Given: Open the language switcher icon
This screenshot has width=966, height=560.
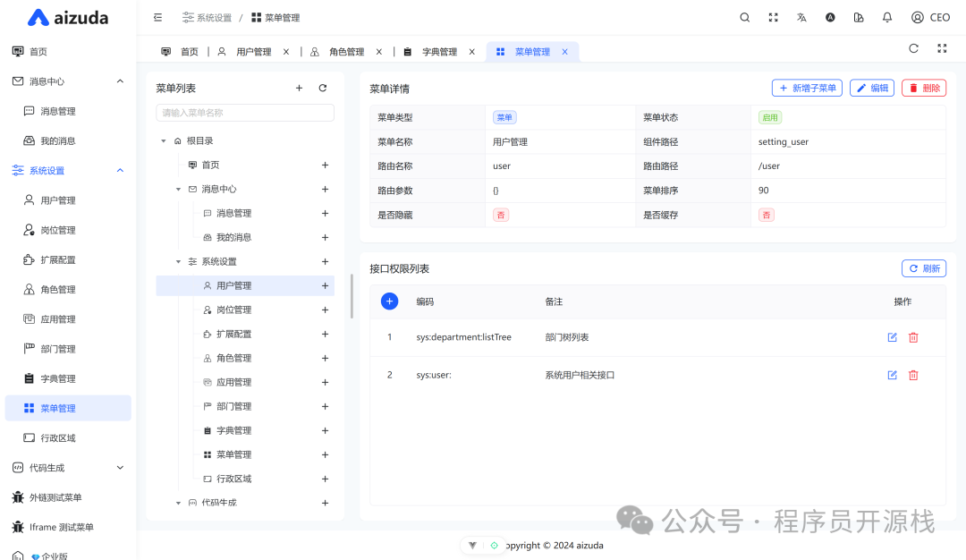Looking at the screenshot, I should point(801,17).
